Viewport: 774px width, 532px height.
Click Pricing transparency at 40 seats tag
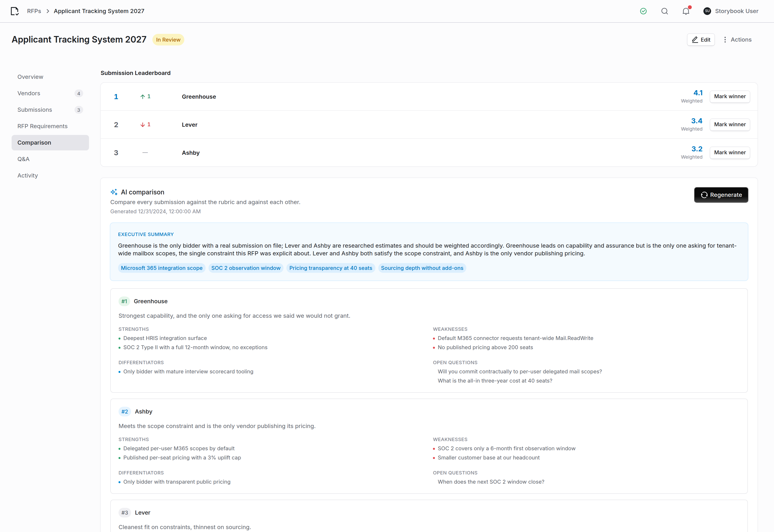(331, 268)
